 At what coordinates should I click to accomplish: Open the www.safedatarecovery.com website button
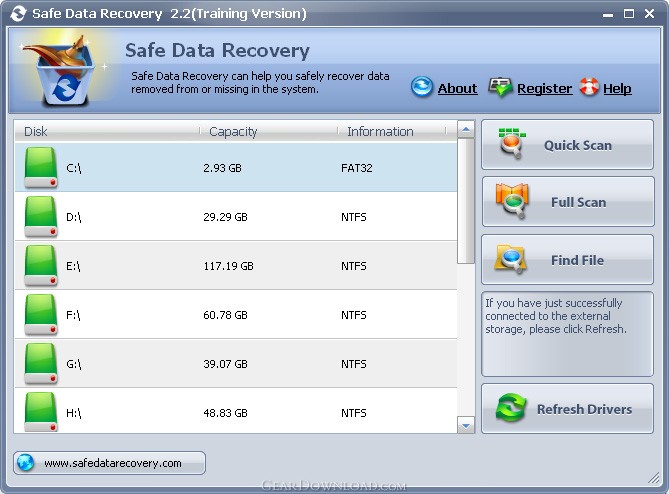[x=109, y=463]
